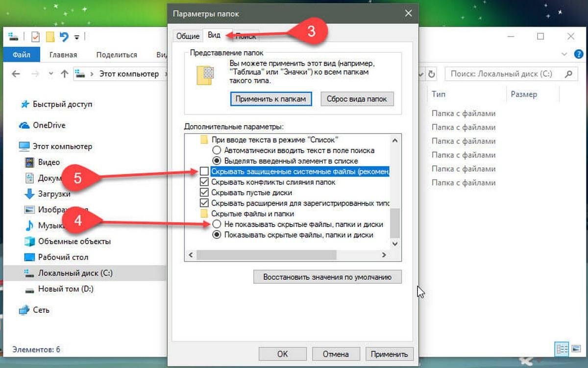Click the help question mark icon

(578, 55)
